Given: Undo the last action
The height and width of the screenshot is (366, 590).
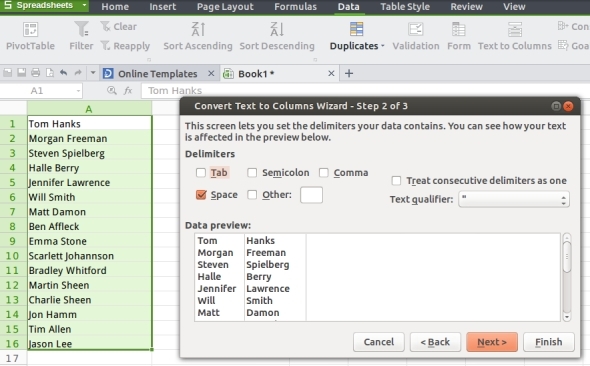Looking at the screenshot, I should pyautogui.click(x=63, y=73).
